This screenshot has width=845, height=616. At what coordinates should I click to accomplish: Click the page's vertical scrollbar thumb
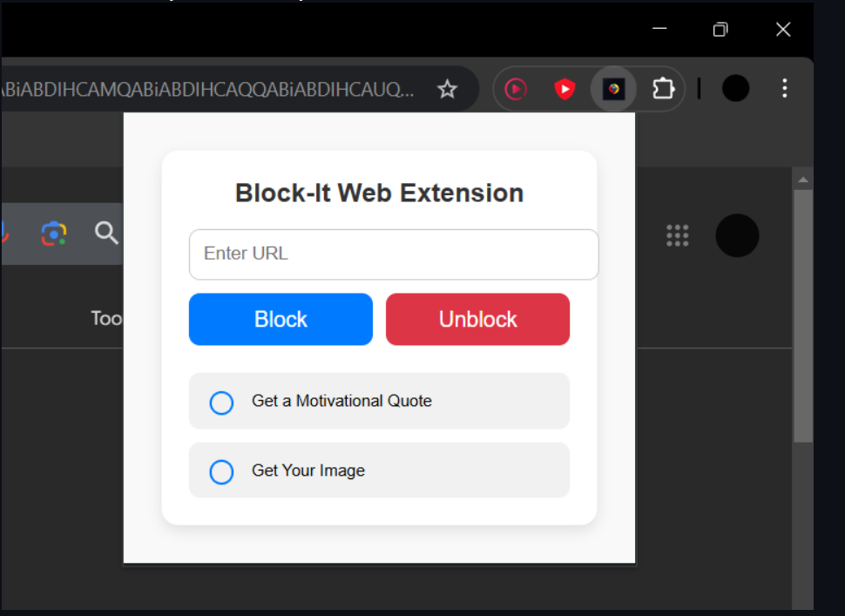click(x=803, y=315)
